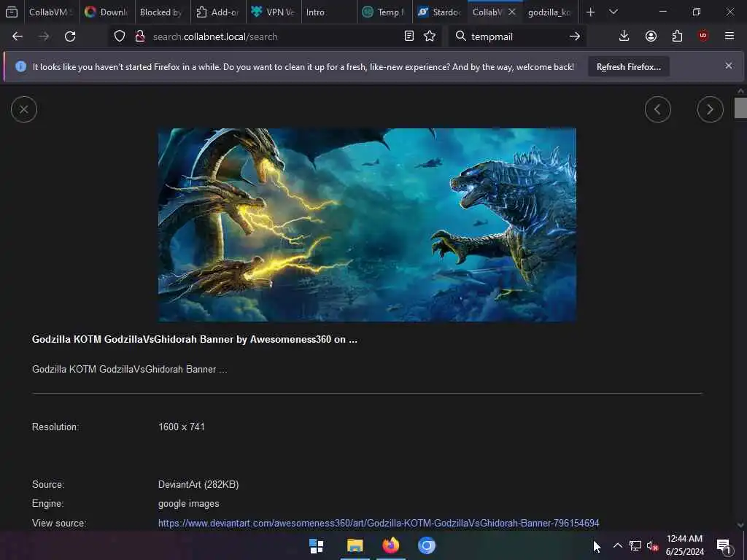
Task: Open the uBlock Origin extension icon
Action: coord(703,36)
